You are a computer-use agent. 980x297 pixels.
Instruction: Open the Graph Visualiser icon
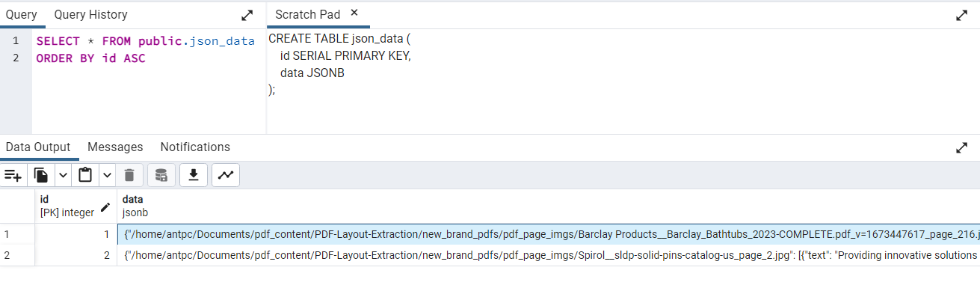point(226,175)
